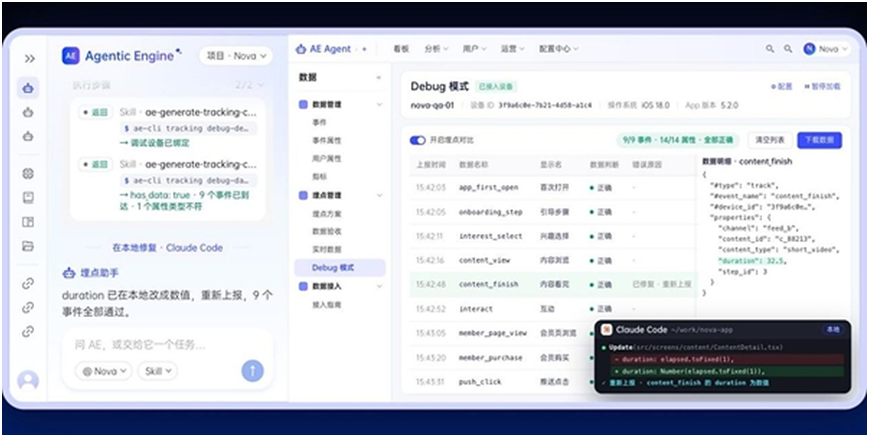Viewport: 869px width, 437px height.
Task: Click the 数据接入 purple square icon
Action: pyautogui.click(x=303, y=286)
